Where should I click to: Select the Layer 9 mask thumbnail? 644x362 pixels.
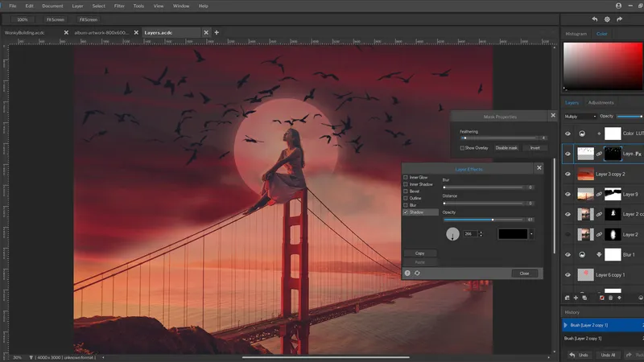pyautogui.click(x=613, y=194)
